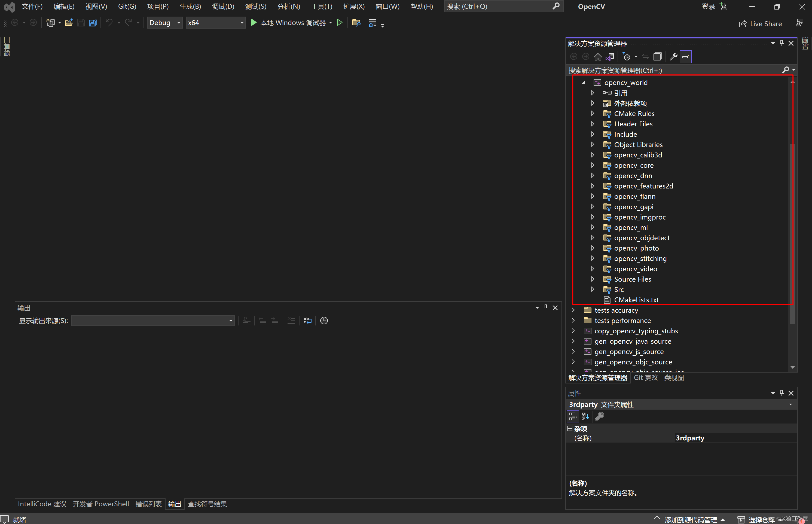Click the Solution Explorer search field
The height and width of the screenshot is (524, 812).
click(674, 70)
